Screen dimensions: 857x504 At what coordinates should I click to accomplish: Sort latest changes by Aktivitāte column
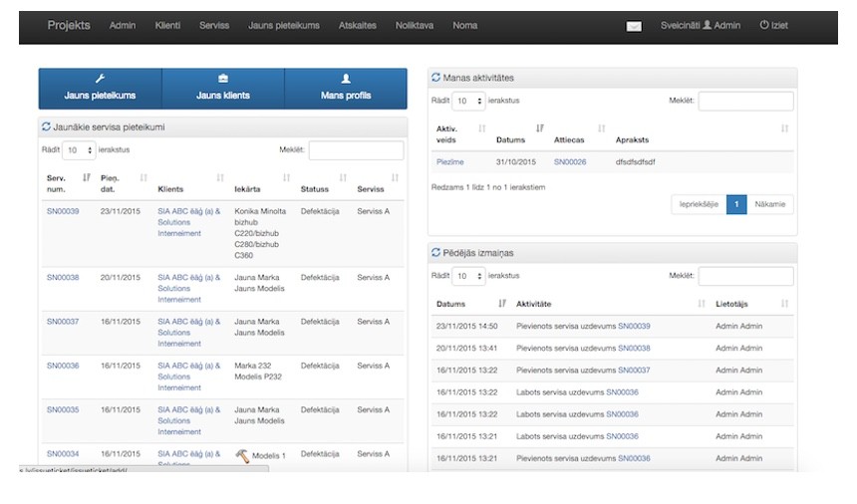click(x=702, y=303)
